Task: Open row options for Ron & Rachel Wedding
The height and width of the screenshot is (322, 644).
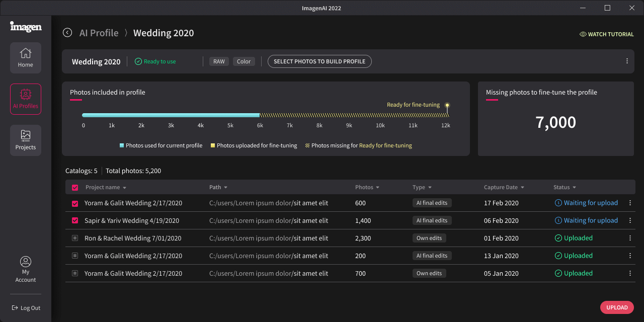Action: click(x=630, y=238)
